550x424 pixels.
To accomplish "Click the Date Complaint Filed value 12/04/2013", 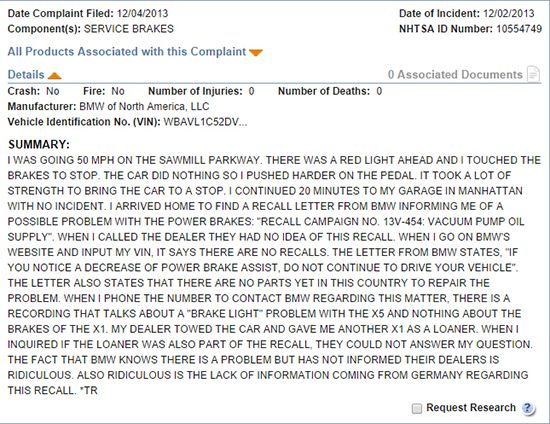I will 142,13.
